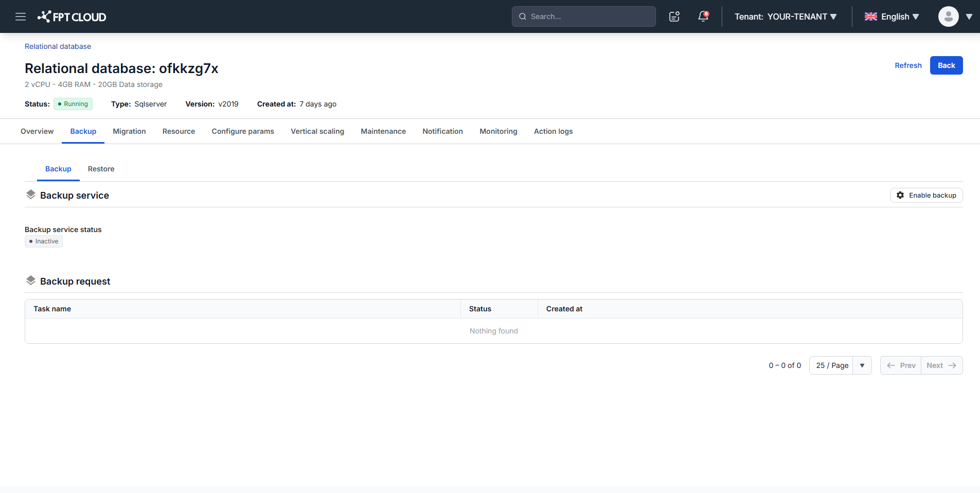Click the Running status badge
This screenshot has width=980, height=493.
73,104
